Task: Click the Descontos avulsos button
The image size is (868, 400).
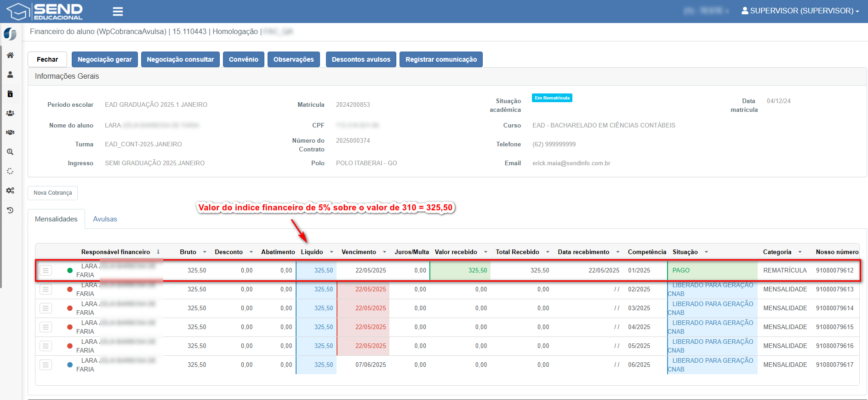Action: pyautogui.click(x=361, y=59)
